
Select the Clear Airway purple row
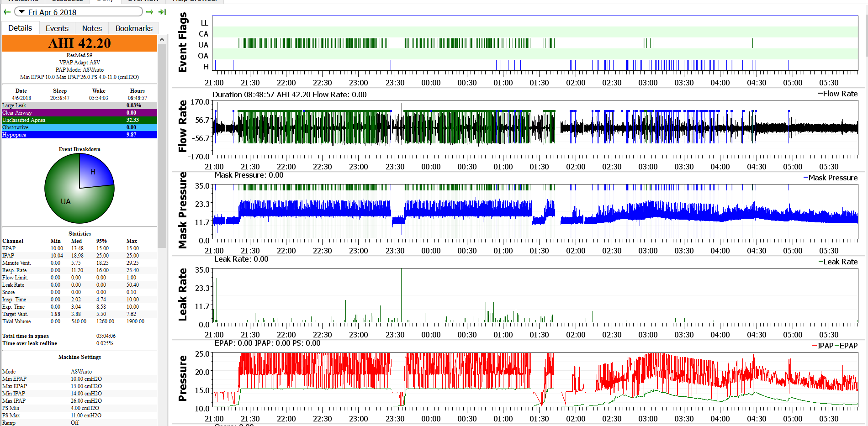[x=79, y=113]
